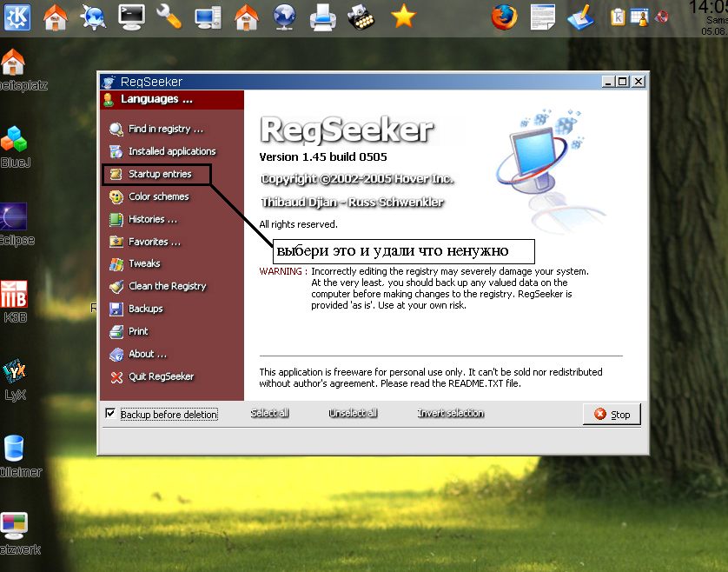Select the Clean the Registry icon
Image resolution: width=728 pixels, height=572 pixels.
[x=116, y=286]
